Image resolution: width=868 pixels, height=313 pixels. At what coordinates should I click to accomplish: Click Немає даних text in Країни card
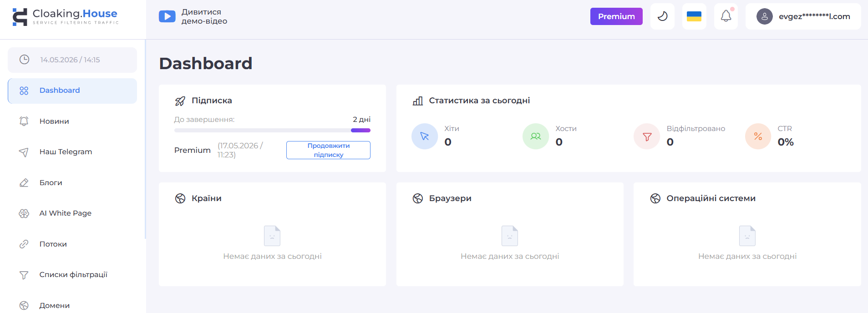pyautogui.click(x=272, y=256)
